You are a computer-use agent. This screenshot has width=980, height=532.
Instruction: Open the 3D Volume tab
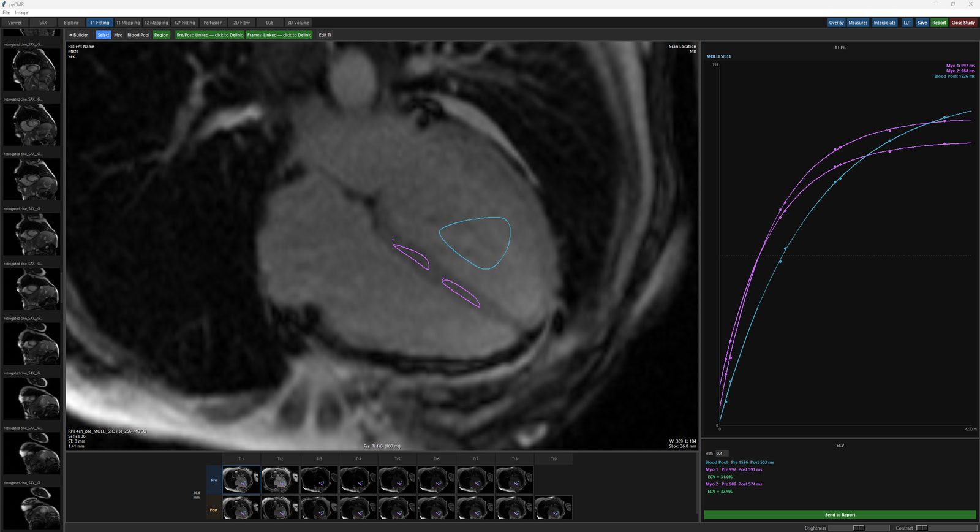[298, 23]
